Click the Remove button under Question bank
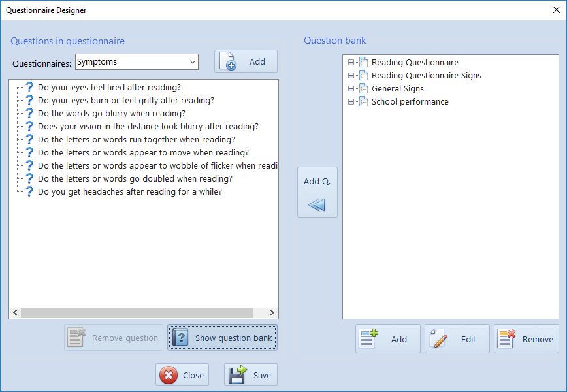567x392 pixels. point(526,339)
